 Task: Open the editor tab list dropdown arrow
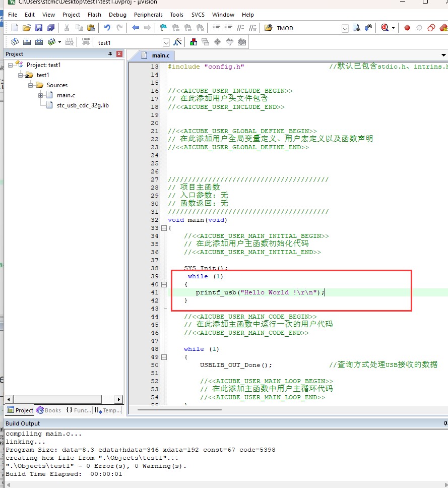coord(443,55)
